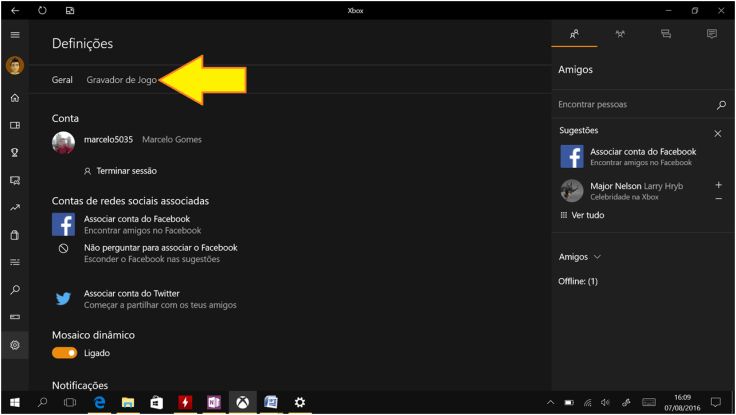Open the sidebar Search magnifier icon
This screenshot has height=415, width=736.
[14, 290]
